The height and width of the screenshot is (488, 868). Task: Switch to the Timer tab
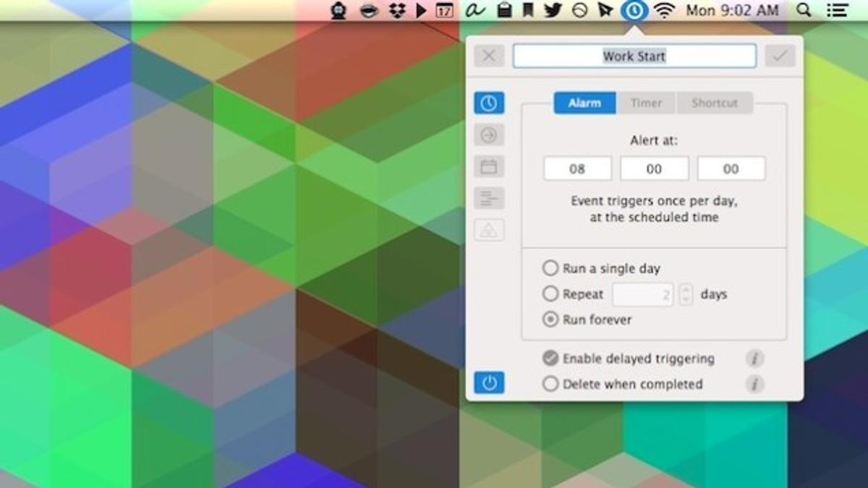(646, 103)
